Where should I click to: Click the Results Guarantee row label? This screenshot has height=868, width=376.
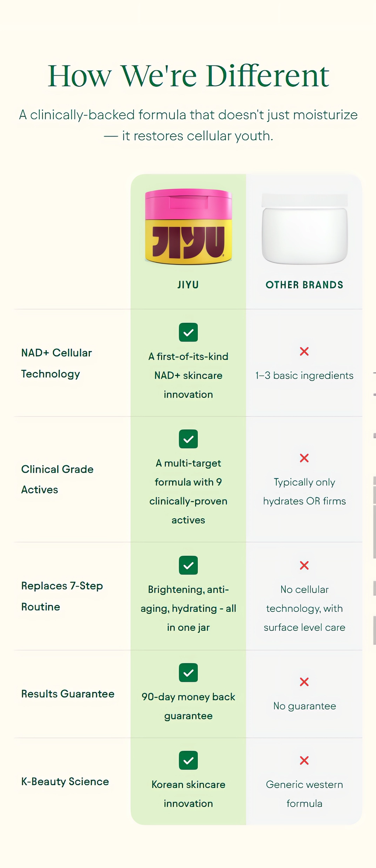tap(68, 694)
